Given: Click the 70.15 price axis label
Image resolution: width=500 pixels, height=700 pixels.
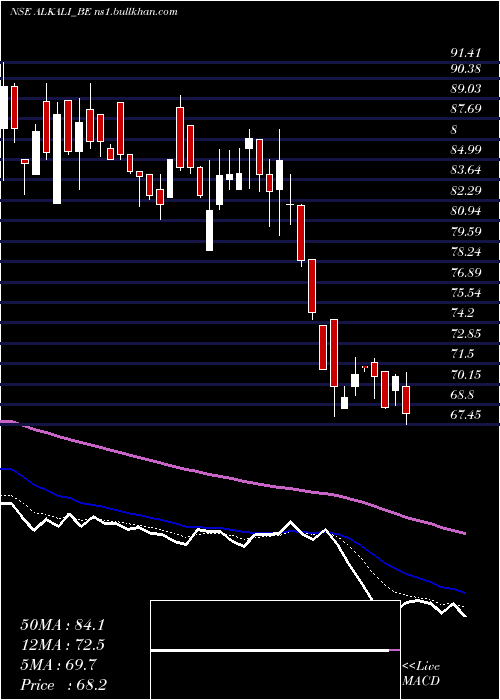Looking at the screenshot, I should pyautogui.click(x=466, y=375).
